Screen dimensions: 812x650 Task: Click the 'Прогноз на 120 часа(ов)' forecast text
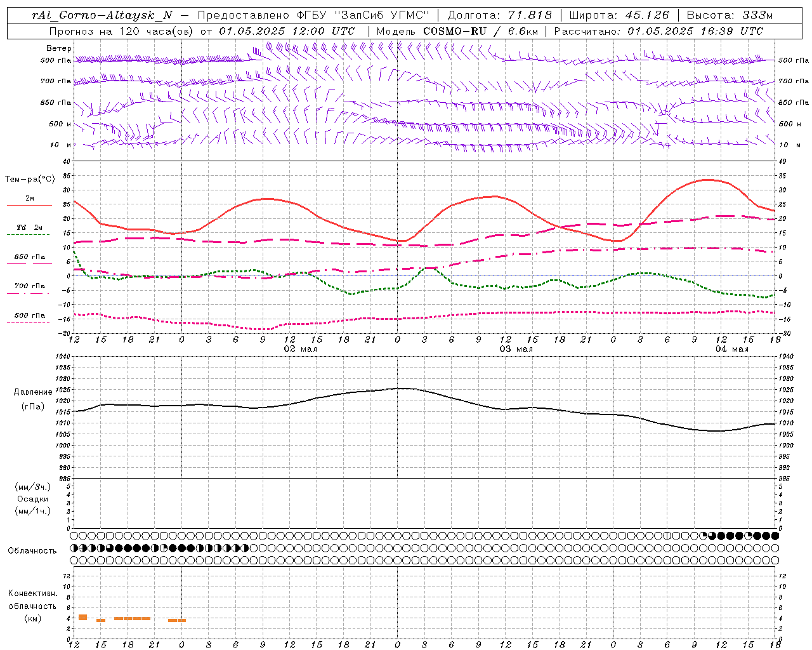click(x=122, y=31)
